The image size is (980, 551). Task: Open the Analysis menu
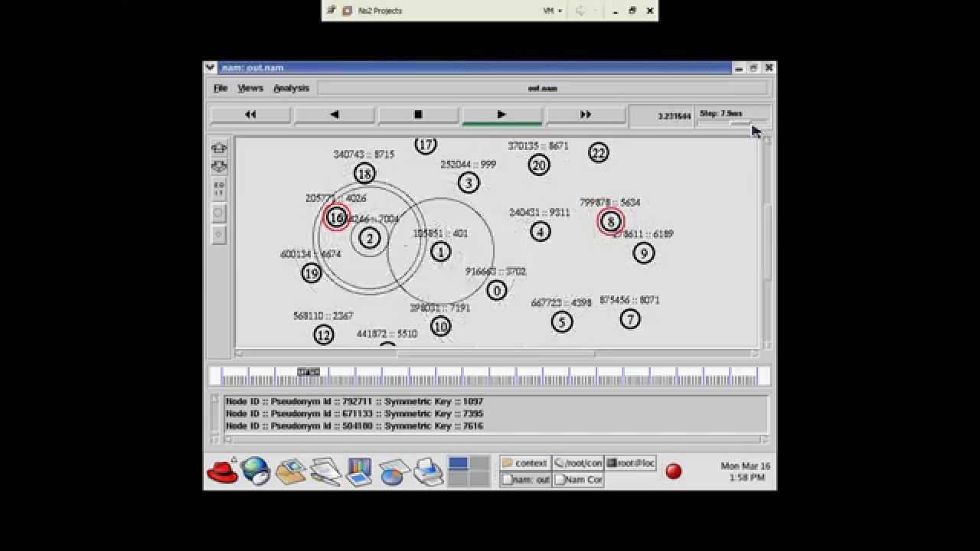click(292, 88)
